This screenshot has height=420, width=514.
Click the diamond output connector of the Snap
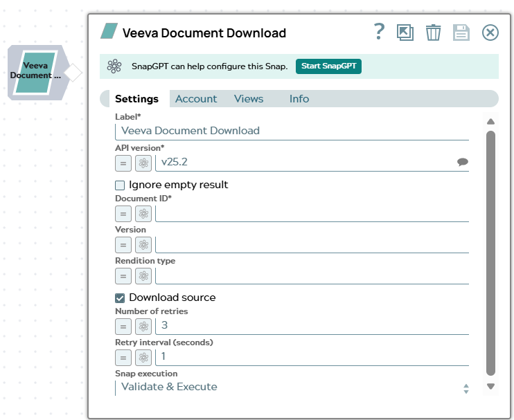click(x=73, y=73)
